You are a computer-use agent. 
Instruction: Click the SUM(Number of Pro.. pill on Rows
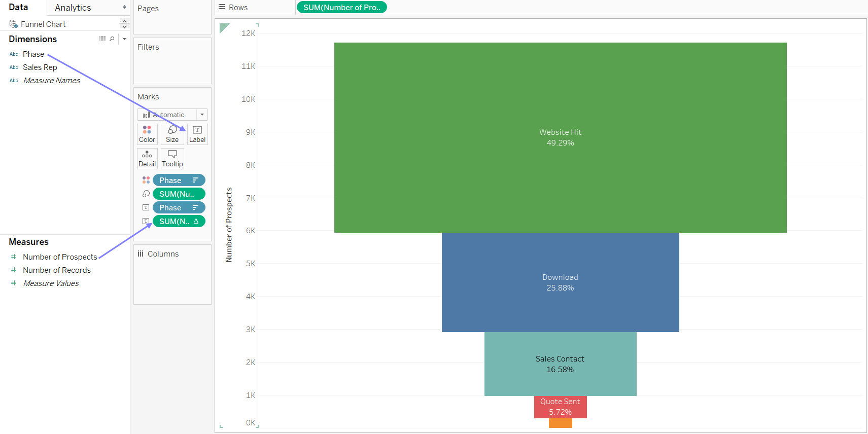coord(342,7)
